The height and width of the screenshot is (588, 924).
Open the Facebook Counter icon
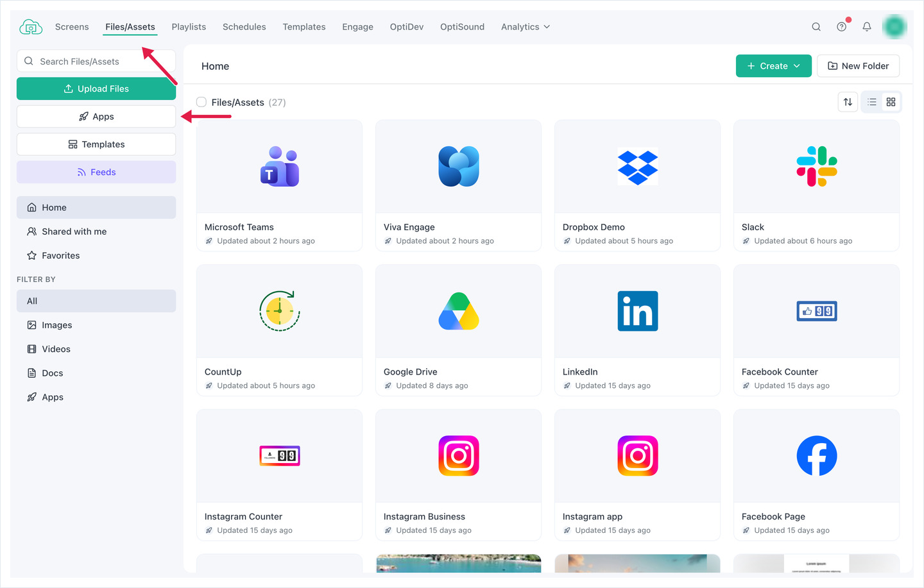[817, 311]
